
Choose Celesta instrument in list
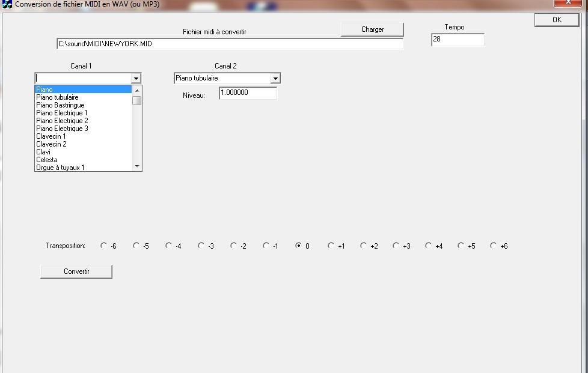pyautogui.click(x=83, y=160)
